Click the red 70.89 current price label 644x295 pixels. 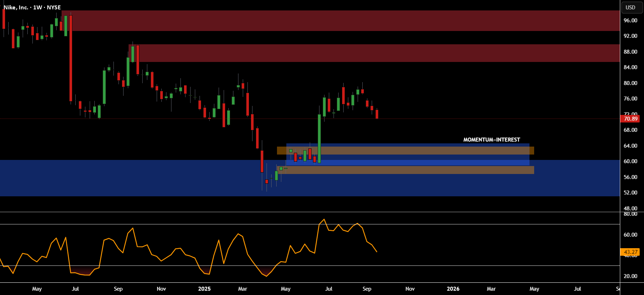pyautogui.click(x=630, y=119)
